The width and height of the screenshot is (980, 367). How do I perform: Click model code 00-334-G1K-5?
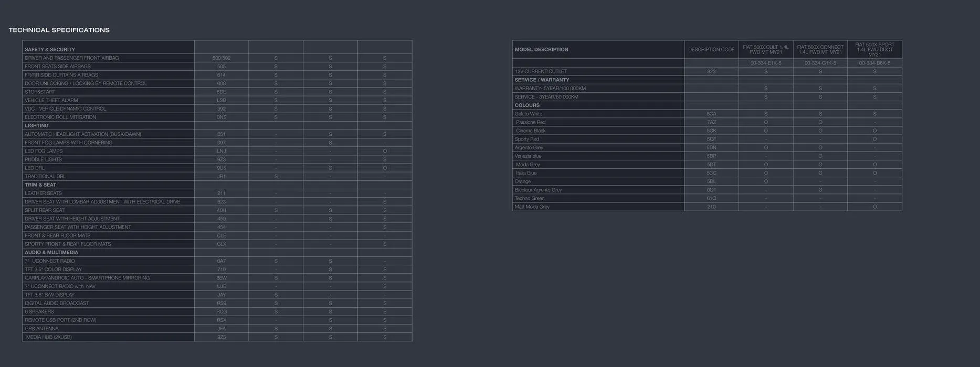820,63
